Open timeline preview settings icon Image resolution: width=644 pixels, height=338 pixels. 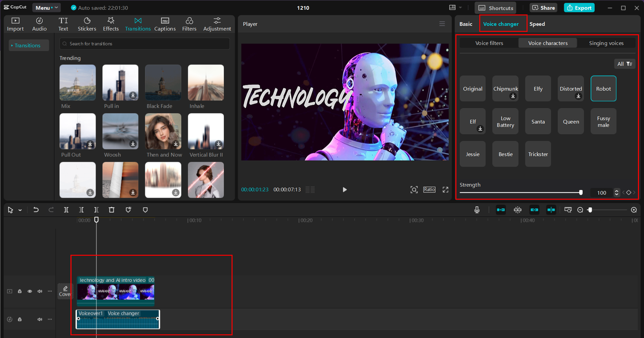pos(568,210)
